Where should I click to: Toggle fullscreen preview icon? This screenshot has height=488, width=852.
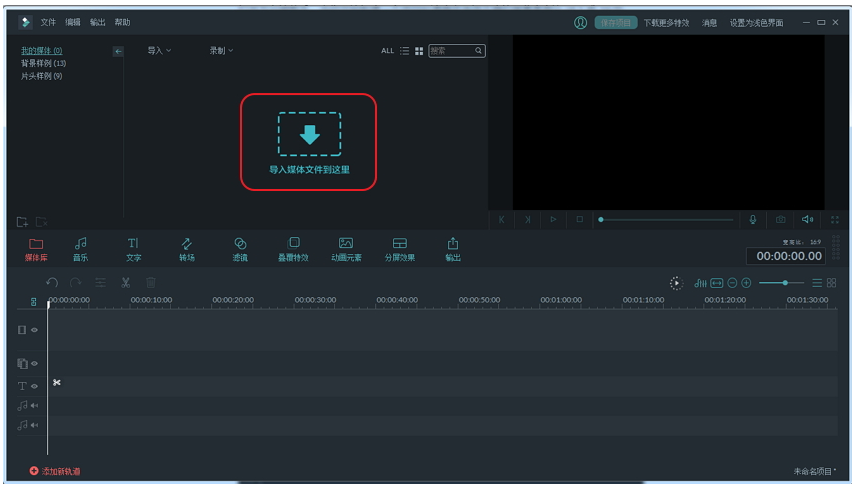pos(835,220)
